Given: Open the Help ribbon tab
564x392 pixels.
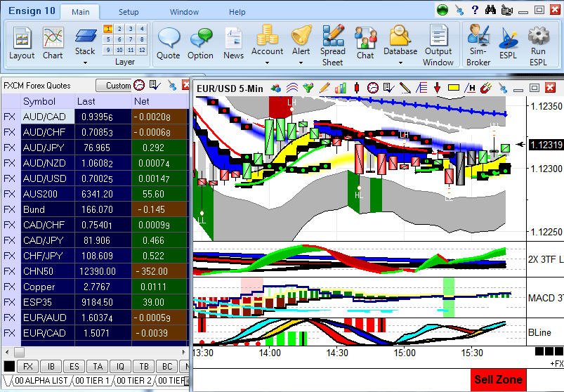Looking at the screenshot, I should (237, 12).
